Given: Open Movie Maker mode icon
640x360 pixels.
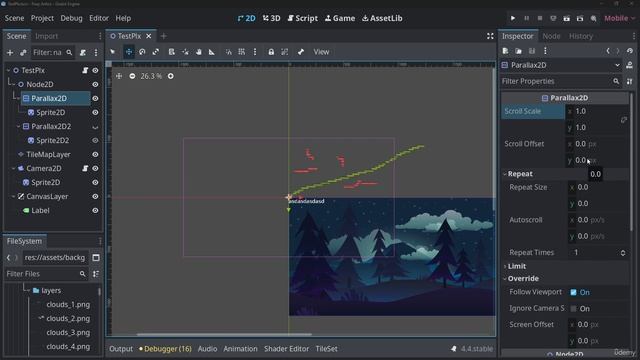Looking at the screenshot, I should (x=593, y=18).
